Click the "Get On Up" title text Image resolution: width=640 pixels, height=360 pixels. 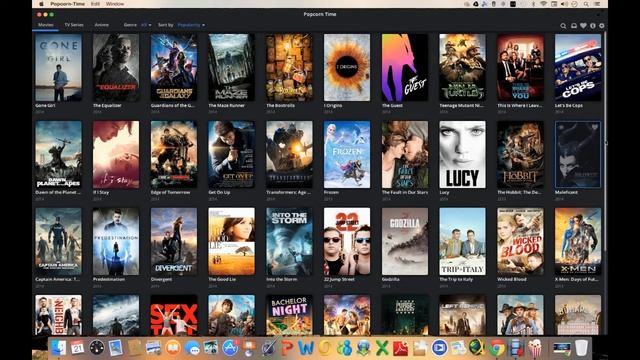tap(218, 192)
